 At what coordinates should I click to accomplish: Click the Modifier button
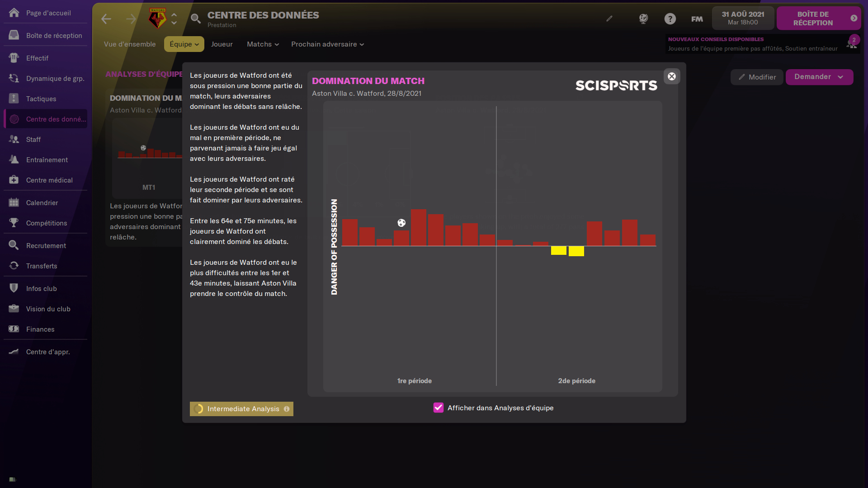757,77
